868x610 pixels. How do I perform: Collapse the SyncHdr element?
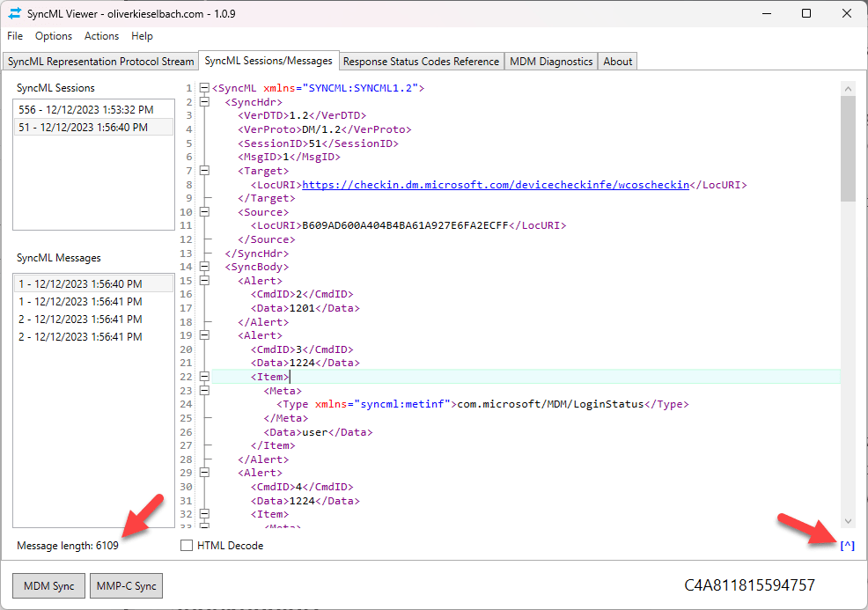[203, 101]
